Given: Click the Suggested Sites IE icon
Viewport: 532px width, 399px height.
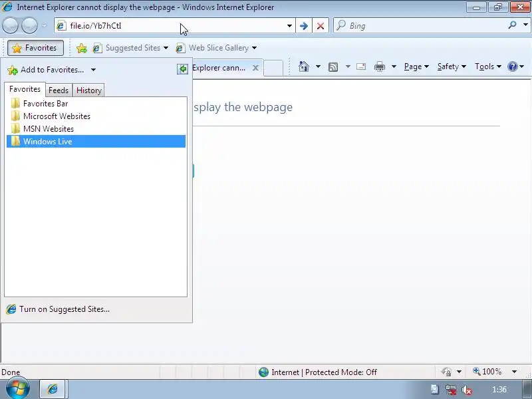Looking at the screenshot, I should [97, 48].
